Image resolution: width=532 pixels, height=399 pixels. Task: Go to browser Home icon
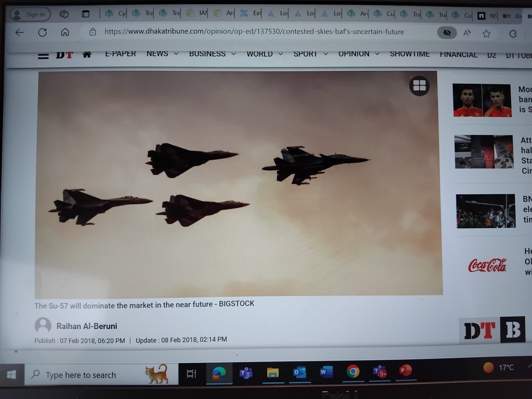(x=65, y=32)
